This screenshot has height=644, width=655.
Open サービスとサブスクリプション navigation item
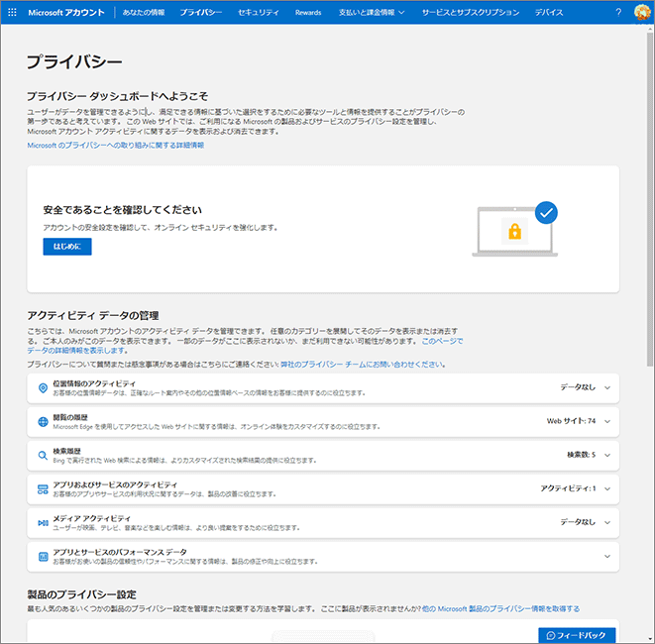point(471,13)
